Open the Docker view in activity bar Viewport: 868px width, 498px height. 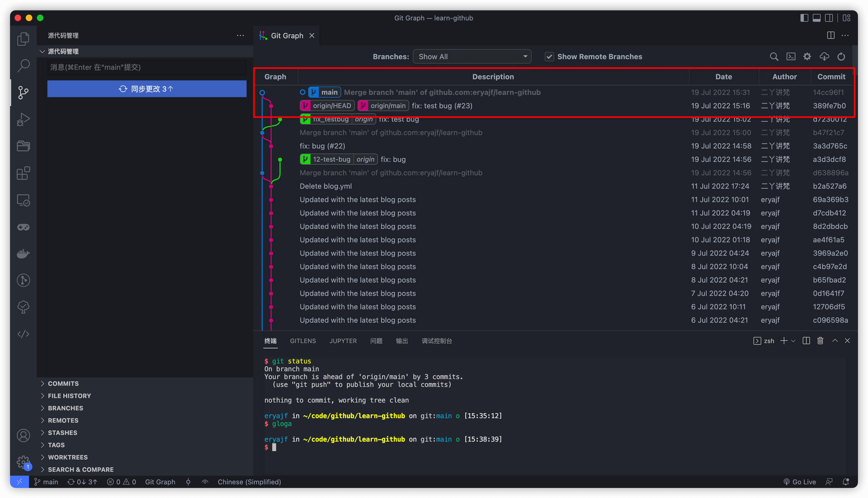point(23,254)
